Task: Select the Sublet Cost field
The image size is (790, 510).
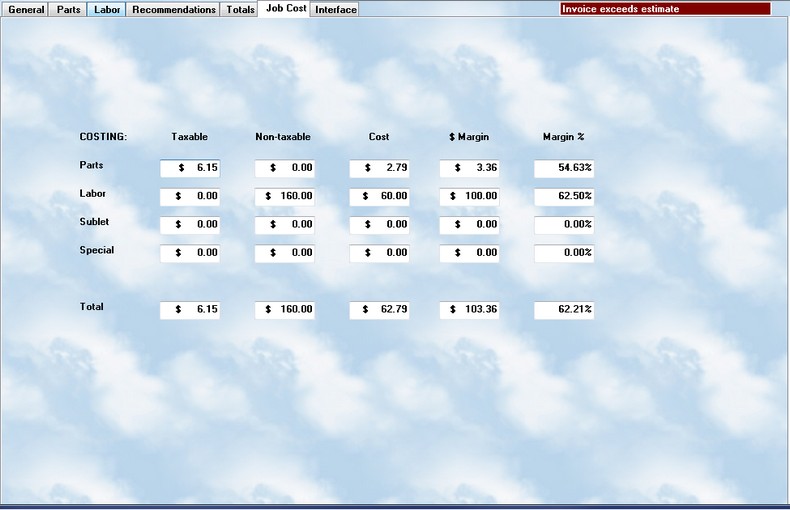Action: tap(379, 225)
